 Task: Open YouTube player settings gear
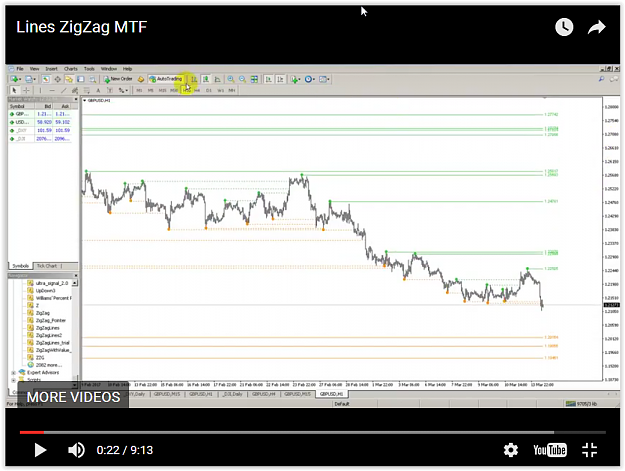(511, 450)
